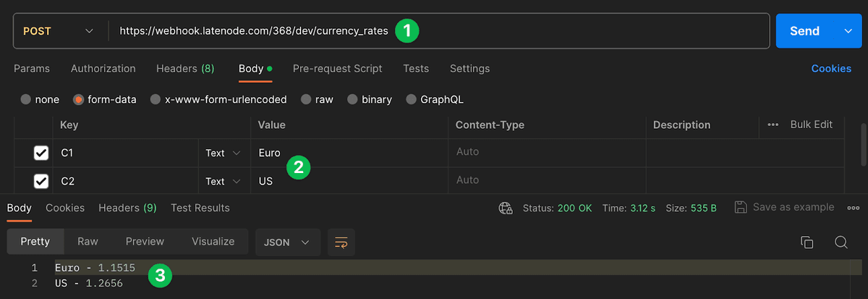Open the JSON format dropdown
This screenshot has height=299, width=868.
tap(288, 242)
